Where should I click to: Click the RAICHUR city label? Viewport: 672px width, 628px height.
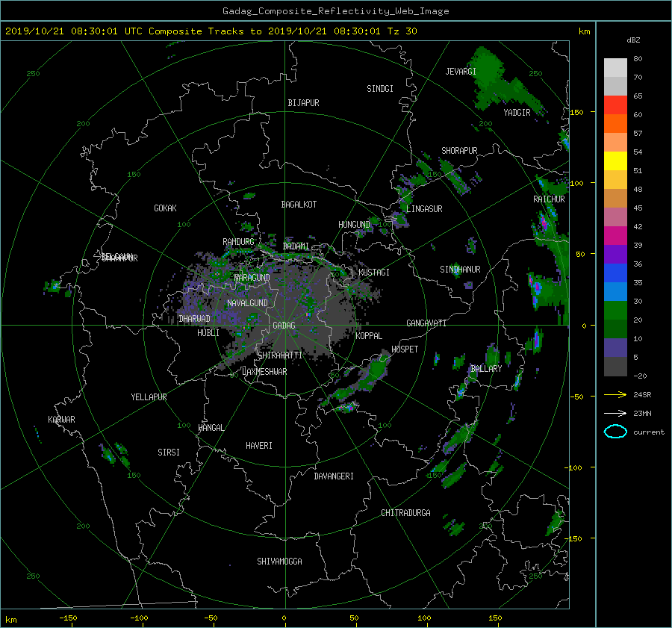(549, 199)
